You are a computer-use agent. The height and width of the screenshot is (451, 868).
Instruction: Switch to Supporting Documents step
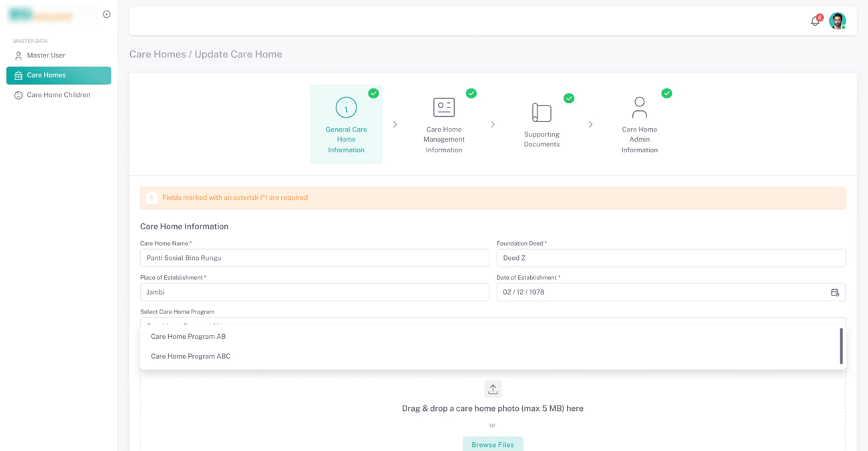coord(541,124)
